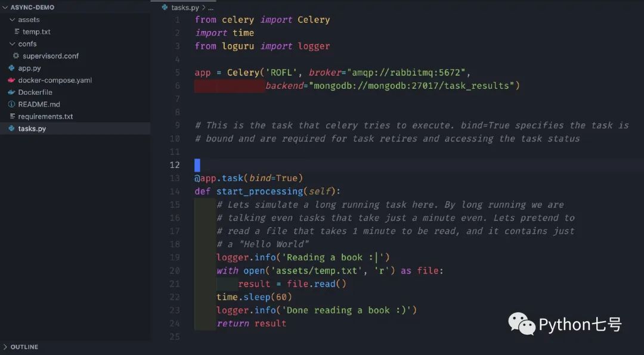
Task: Click line number 12 in the gutter
Action: (x=175, y=165)
